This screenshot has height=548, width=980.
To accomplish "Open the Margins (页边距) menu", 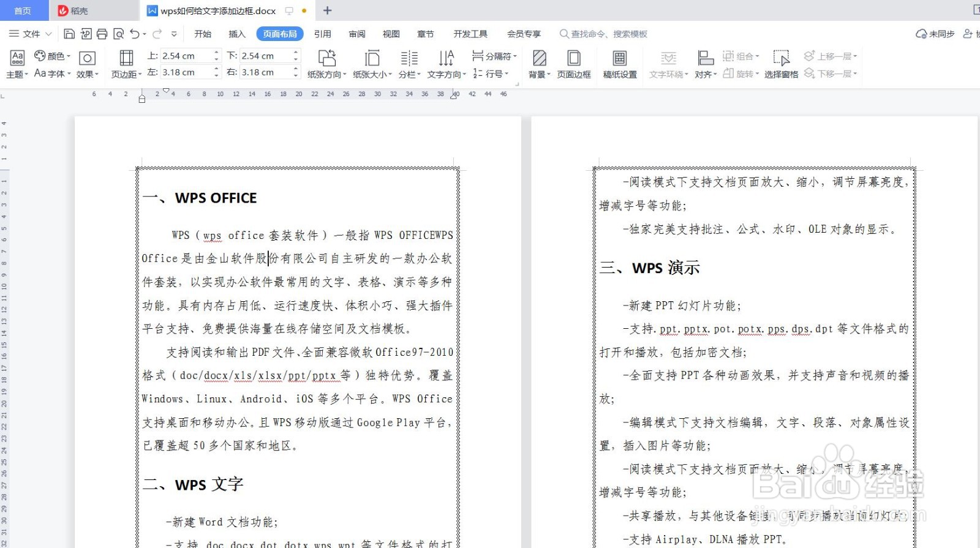I will point(126,64).
